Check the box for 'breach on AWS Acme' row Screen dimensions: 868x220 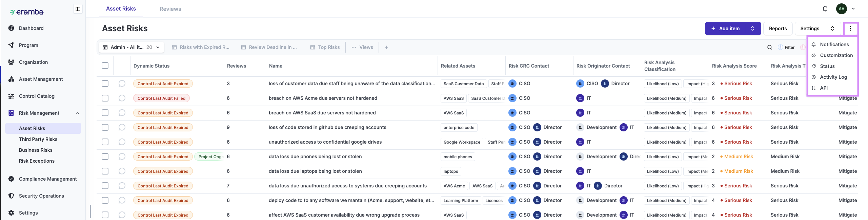[x=105, y=98]
